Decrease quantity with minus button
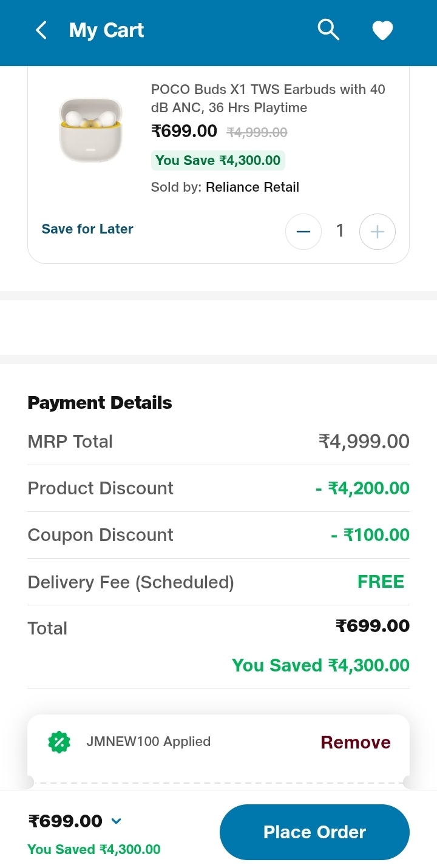Screen dimensions: 437x868 coord(303,232)
